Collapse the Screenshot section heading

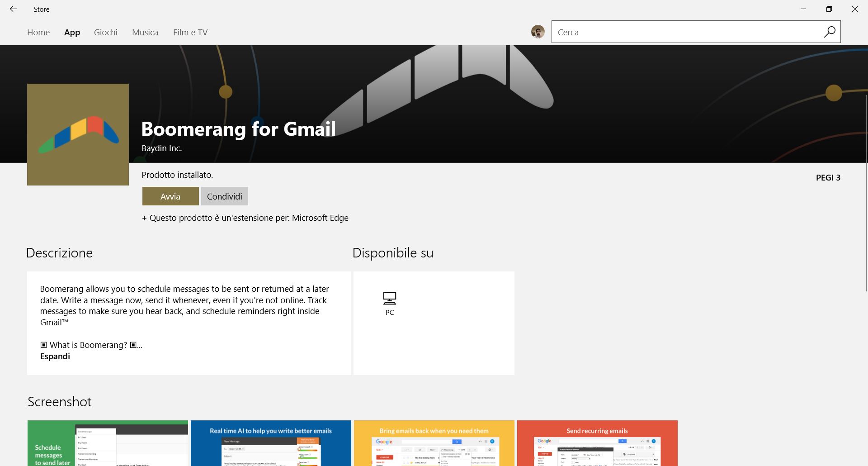coord(59,401)
